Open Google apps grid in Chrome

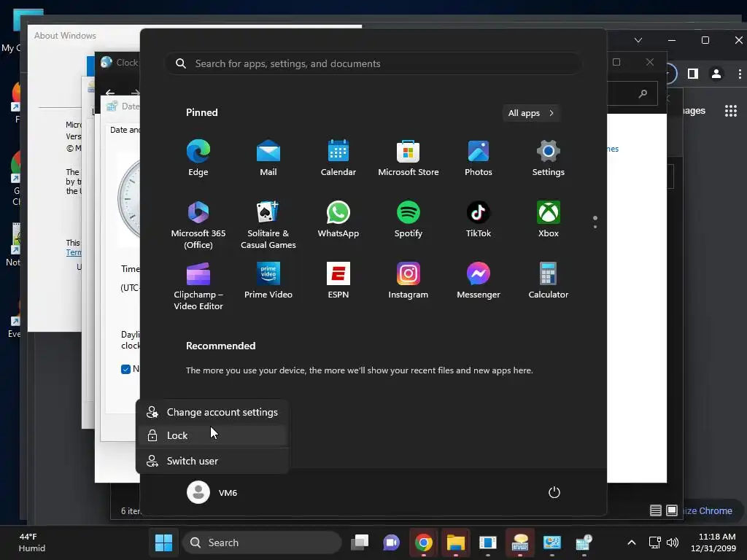tap(731, 111)
